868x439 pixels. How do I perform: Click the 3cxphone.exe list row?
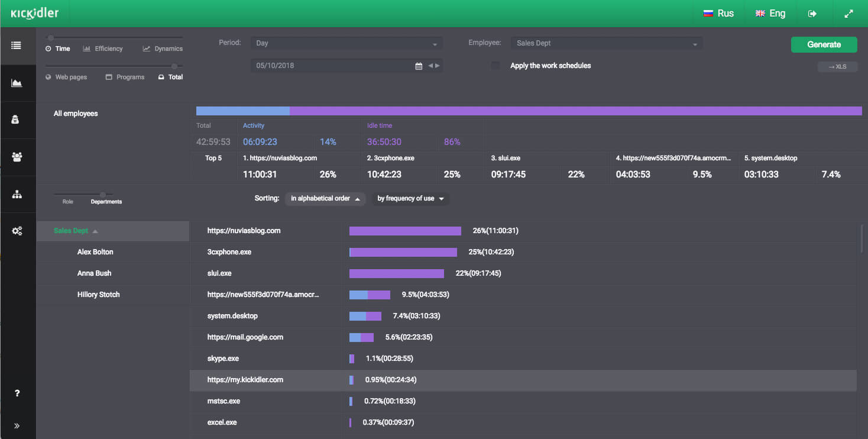tap(523, 252)
